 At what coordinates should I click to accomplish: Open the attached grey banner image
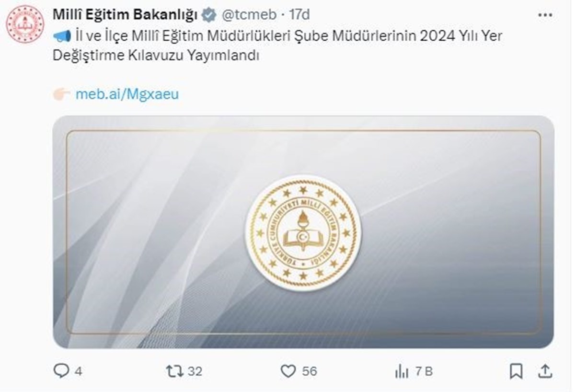click(x=303, y=231)
